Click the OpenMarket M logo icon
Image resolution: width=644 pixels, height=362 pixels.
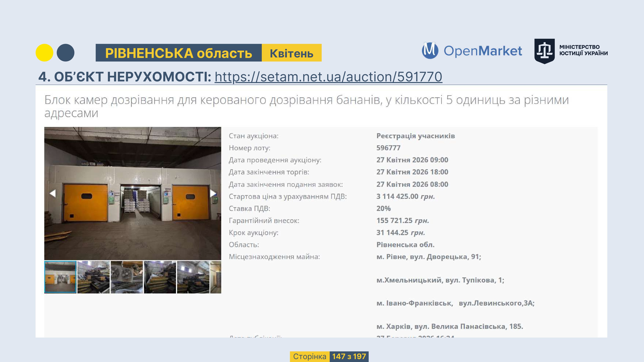click(x=430, y=51)
